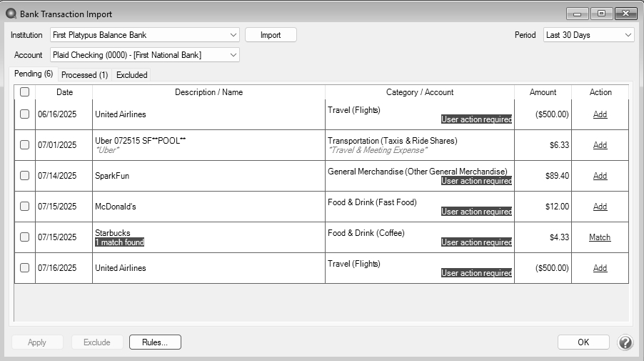Open the Institution dropdown
The width and height of the screenshot is (644, 361).
click(x=145, y=35)
